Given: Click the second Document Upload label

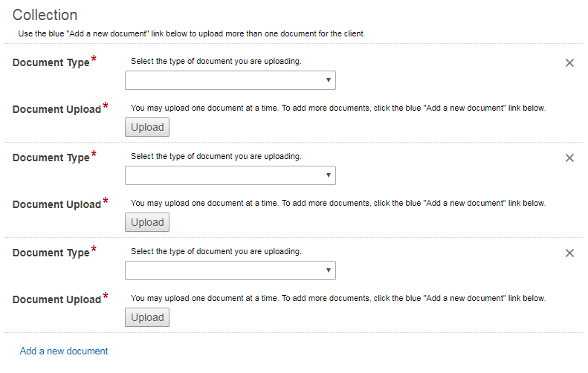Looking at the screenshot, I should pos(56,205).
